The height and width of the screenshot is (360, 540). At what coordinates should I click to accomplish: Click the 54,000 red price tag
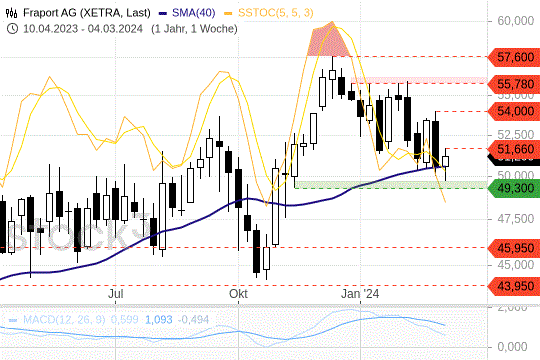click(514, 111)
